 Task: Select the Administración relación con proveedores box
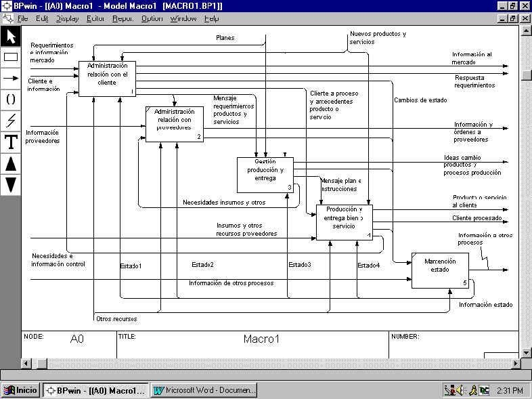coord(175,124)
